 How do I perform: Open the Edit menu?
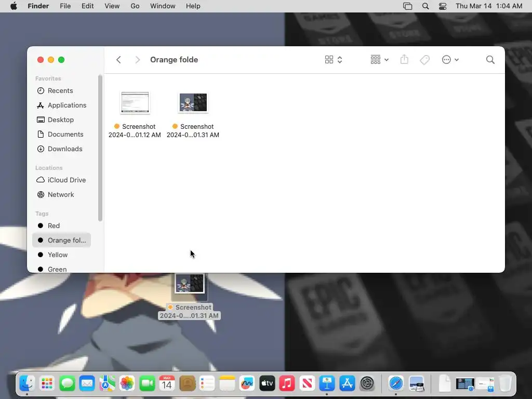pos(87,6)
